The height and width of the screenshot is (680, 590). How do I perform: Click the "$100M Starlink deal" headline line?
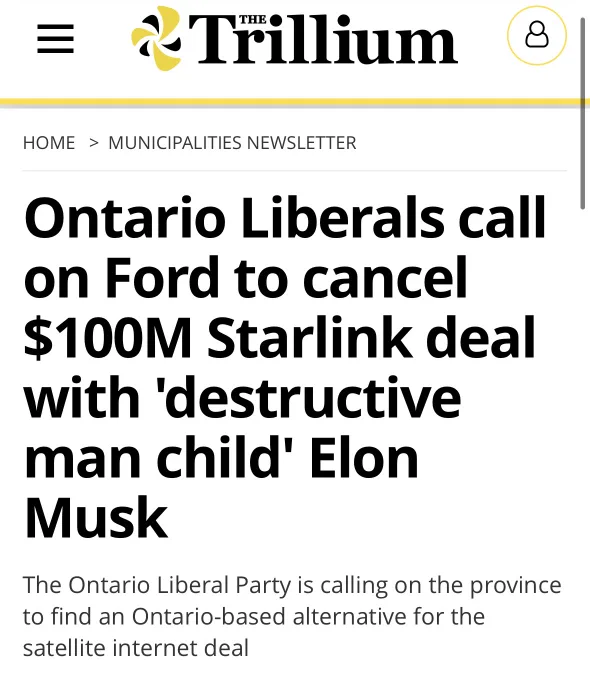[280, 337]
